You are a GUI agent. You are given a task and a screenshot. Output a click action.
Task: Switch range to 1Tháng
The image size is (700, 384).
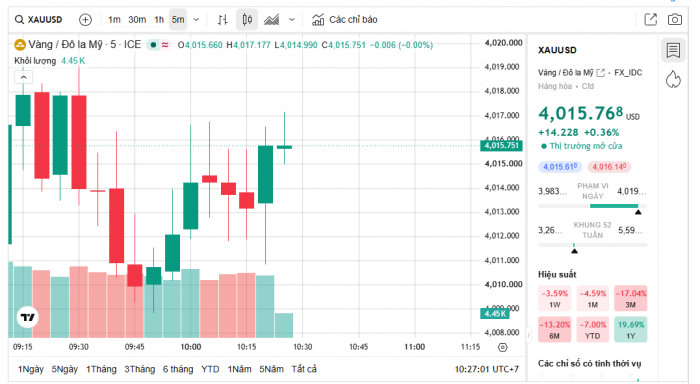101,369
